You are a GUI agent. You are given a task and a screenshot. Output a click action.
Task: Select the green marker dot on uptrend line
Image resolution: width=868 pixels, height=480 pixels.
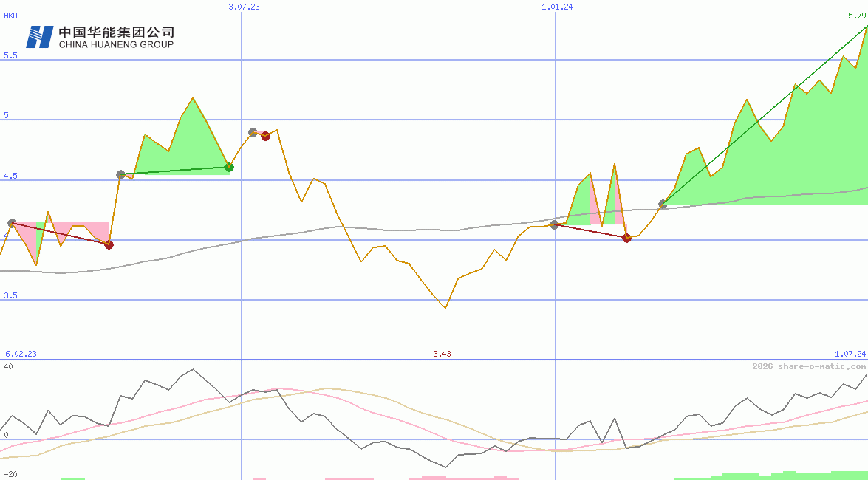coord(229,167)
